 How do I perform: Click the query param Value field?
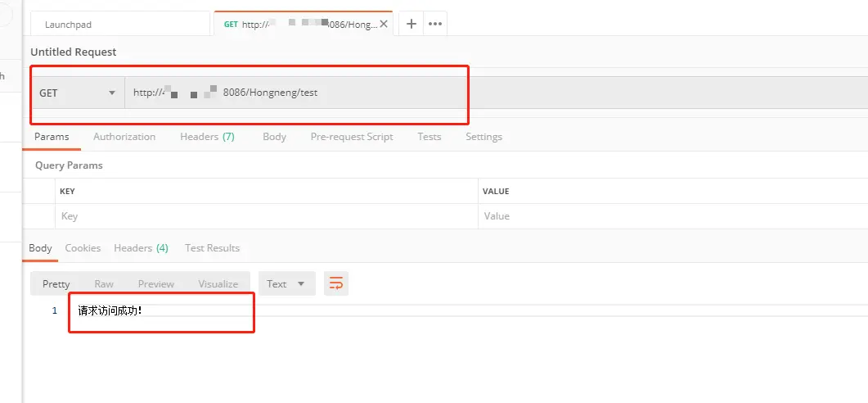point(673,216)
